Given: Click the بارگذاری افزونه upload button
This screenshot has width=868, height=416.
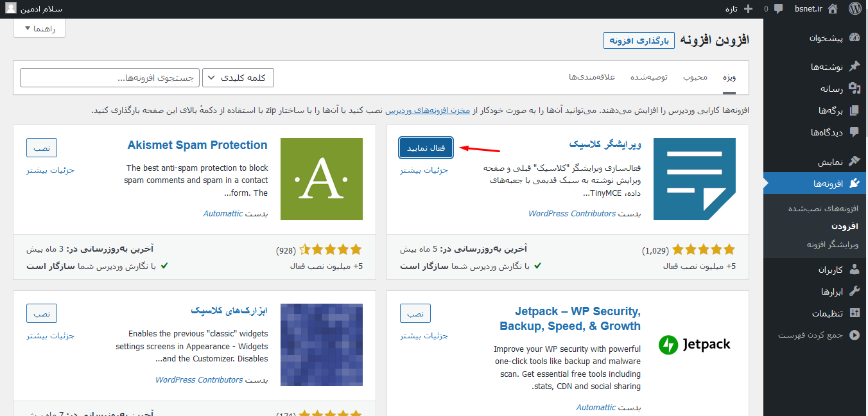Looking at the screenshot, I should [639, 40].
